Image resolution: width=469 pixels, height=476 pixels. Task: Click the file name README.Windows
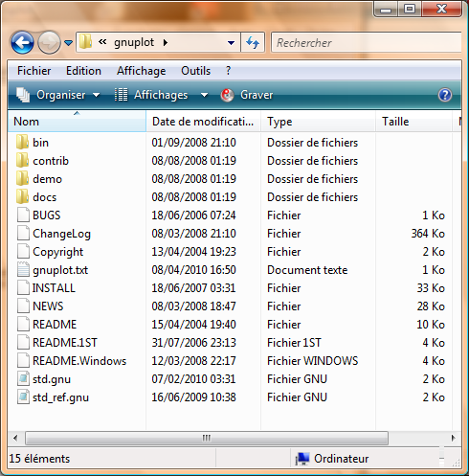79,361
